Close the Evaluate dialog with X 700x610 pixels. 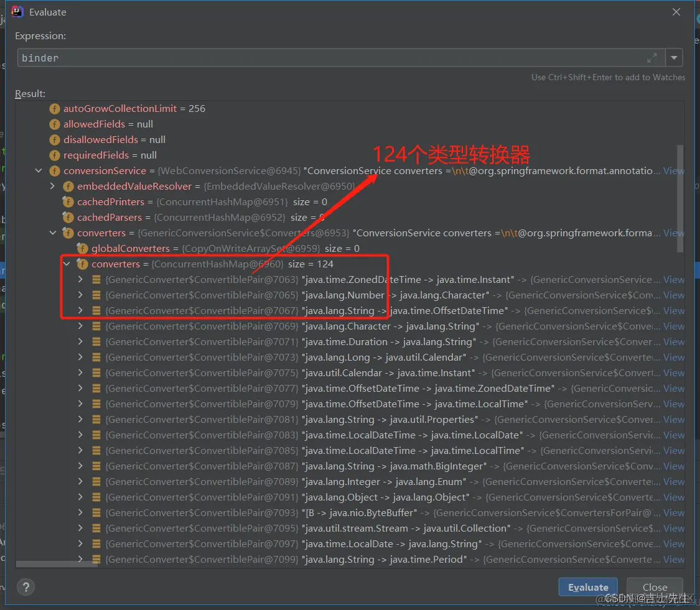click(x=676, y=12)
